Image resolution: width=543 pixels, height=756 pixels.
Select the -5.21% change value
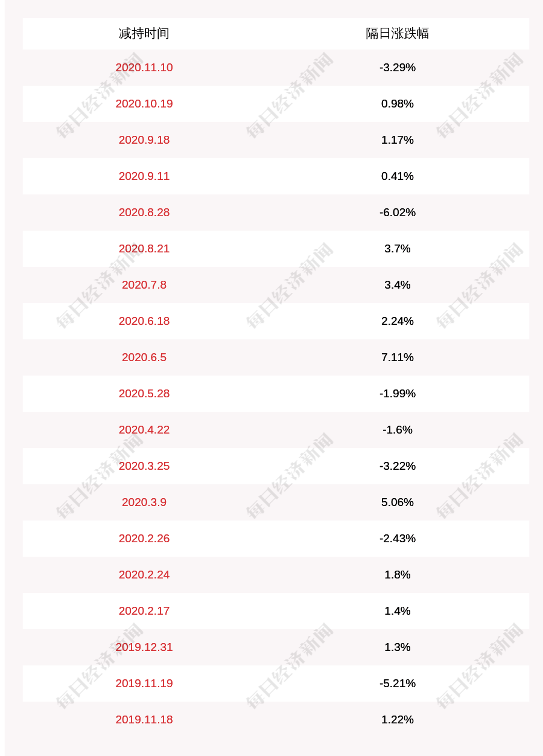click(397, 684)
